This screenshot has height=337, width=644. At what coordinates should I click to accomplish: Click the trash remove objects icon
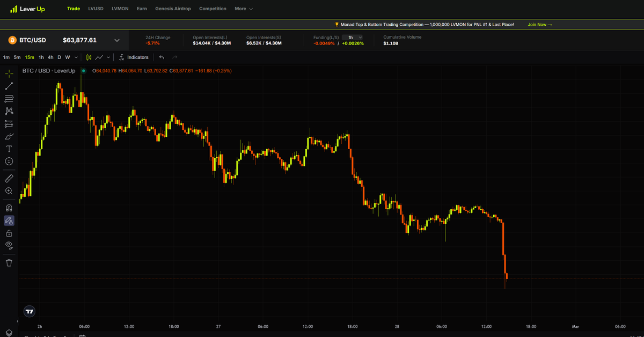9,262
